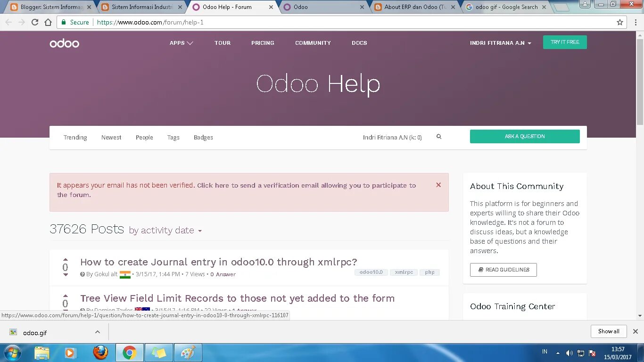Switch to Badges forum tab
Screen dimensions: 644x362
(x=203, y=138)
